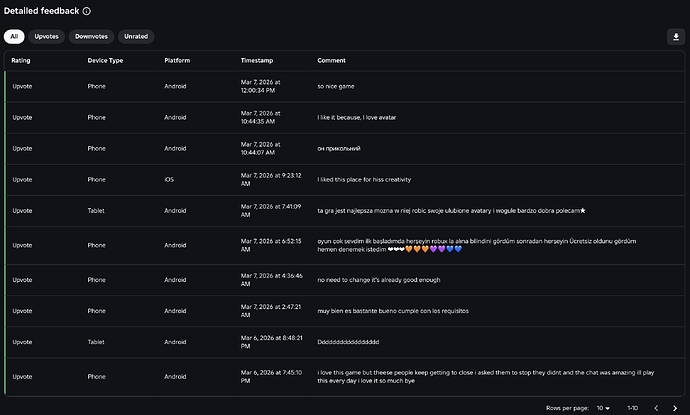Image resolution: width=690 pixels, height=415 pixels.
Task: Show only Unrated feedback
Action: point(136,36)
